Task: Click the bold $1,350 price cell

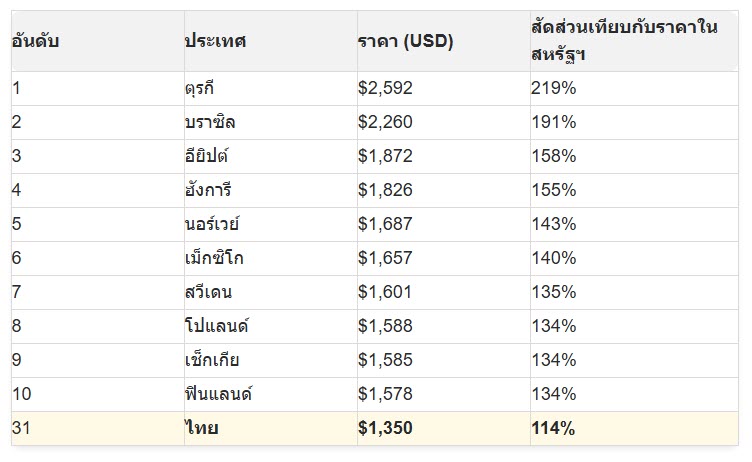Action: point(444,428)
